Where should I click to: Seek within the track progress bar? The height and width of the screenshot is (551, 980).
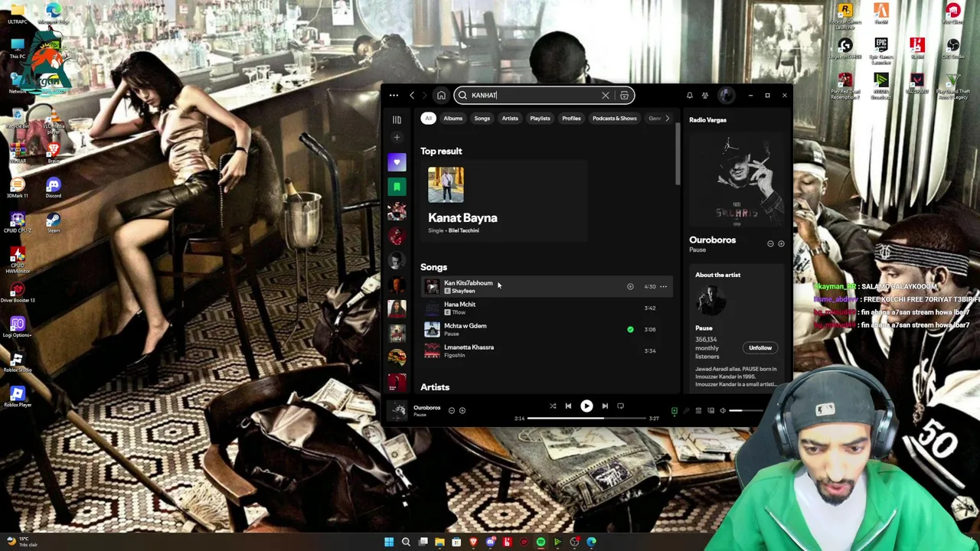pyautogui.click(x=586, y=419)
